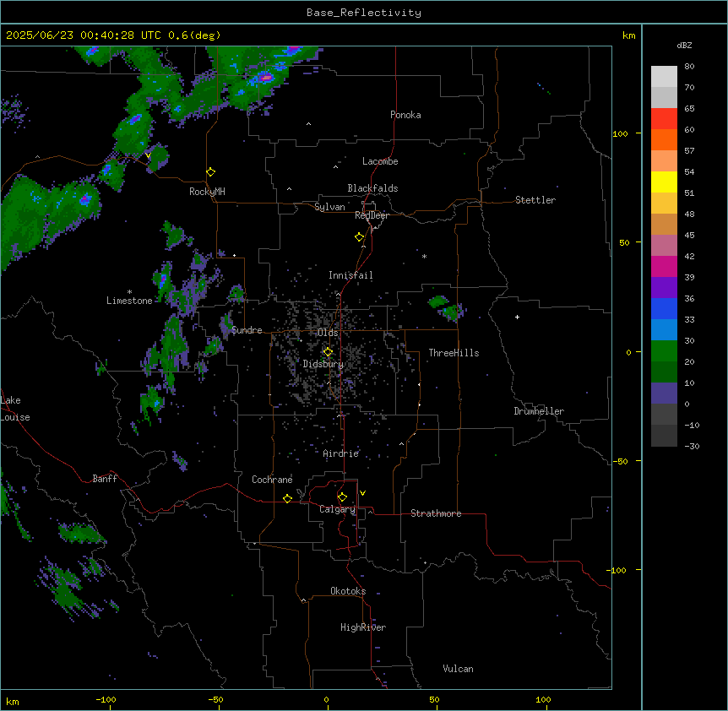Viewport: 728px width, 711px height.
Task: Click the Stettler city label
Action: click(x=535, y=200)
